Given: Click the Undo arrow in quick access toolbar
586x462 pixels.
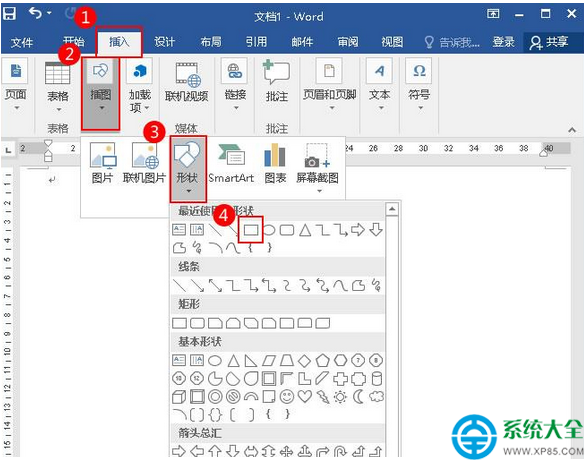Looking at the screenshot, I should [35, 13].
